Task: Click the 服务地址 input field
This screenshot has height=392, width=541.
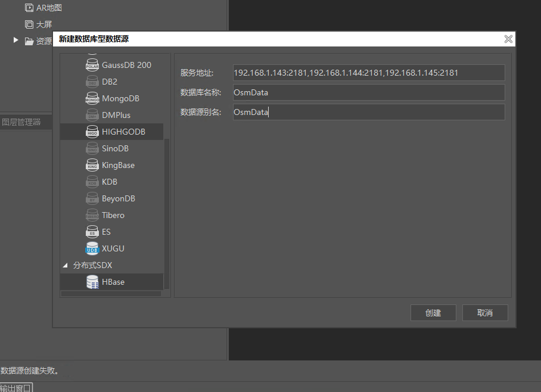Action: 368,73
